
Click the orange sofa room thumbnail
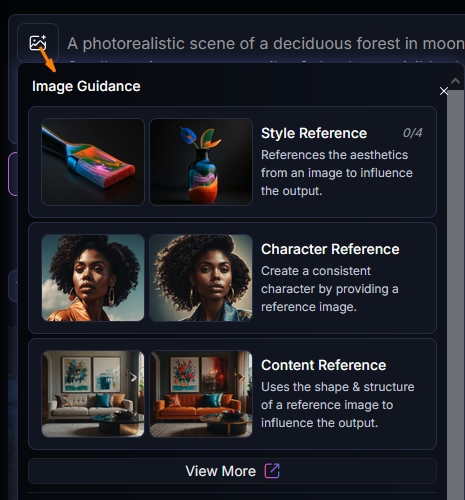(x=201, y=394)
